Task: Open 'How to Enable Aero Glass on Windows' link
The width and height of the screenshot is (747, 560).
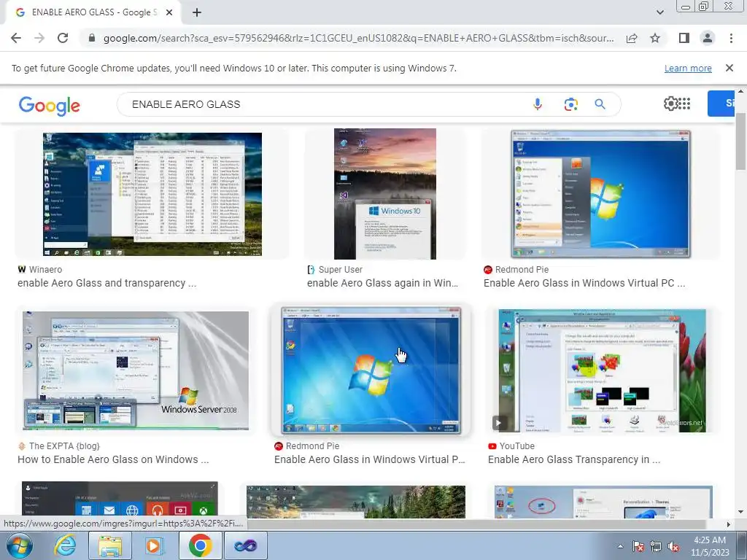Action: click(113, 459)
